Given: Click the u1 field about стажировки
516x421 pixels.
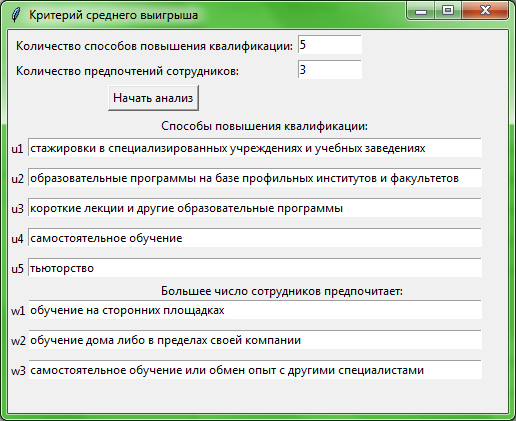Looking at the screenshot, I should click(x=255, y=148).
